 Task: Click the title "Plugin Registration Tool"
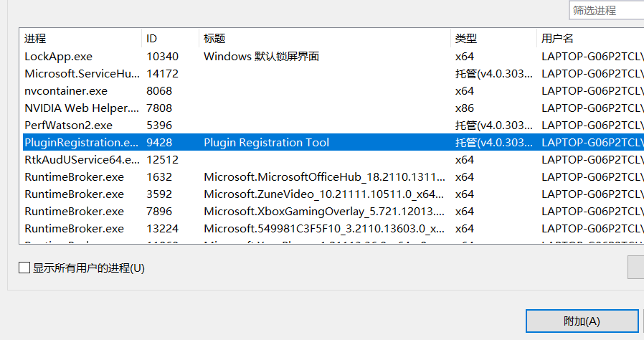coord(267,143)
